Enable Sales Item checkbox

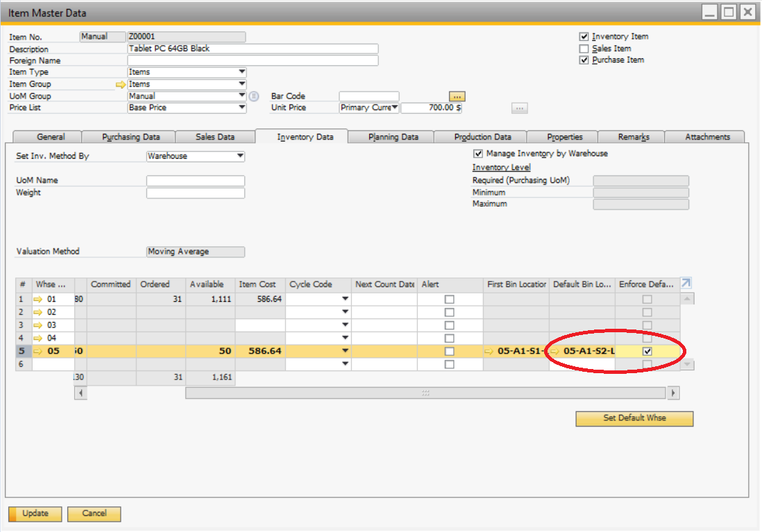(584, 49)
